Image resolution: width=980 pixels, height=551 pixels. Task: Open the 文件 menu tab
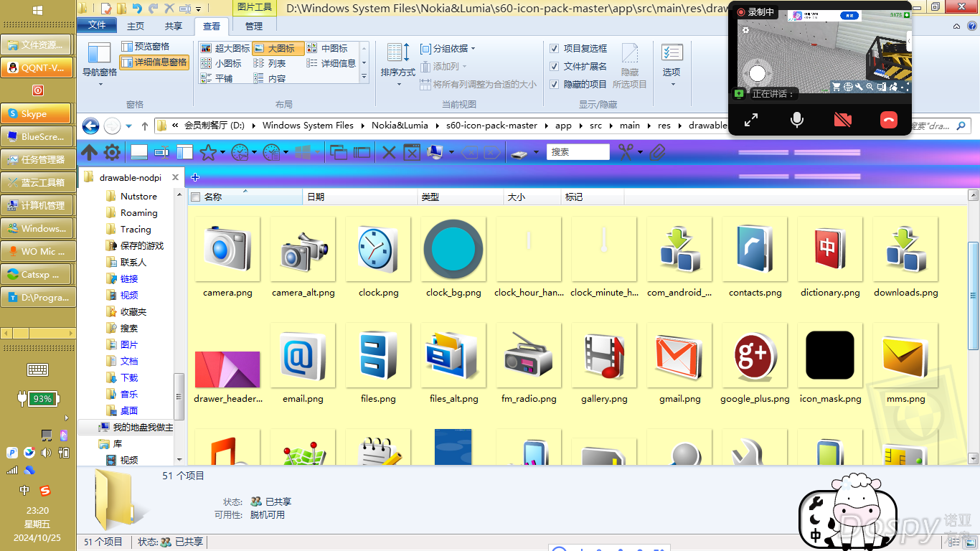click(97, 25)
